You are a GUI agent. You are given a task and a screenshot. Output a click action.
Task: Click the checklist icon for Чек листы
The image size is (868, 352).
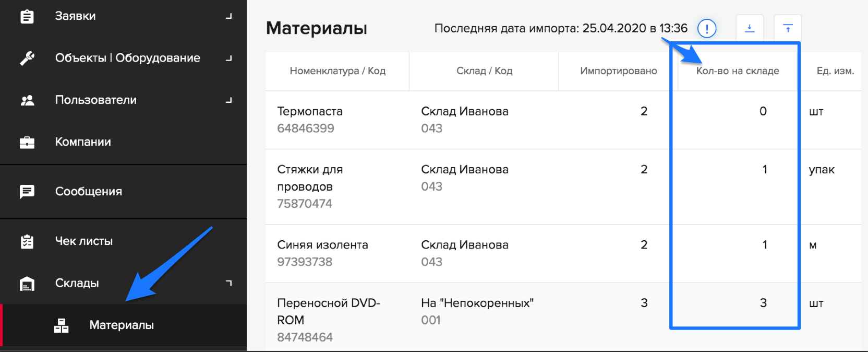27,241
